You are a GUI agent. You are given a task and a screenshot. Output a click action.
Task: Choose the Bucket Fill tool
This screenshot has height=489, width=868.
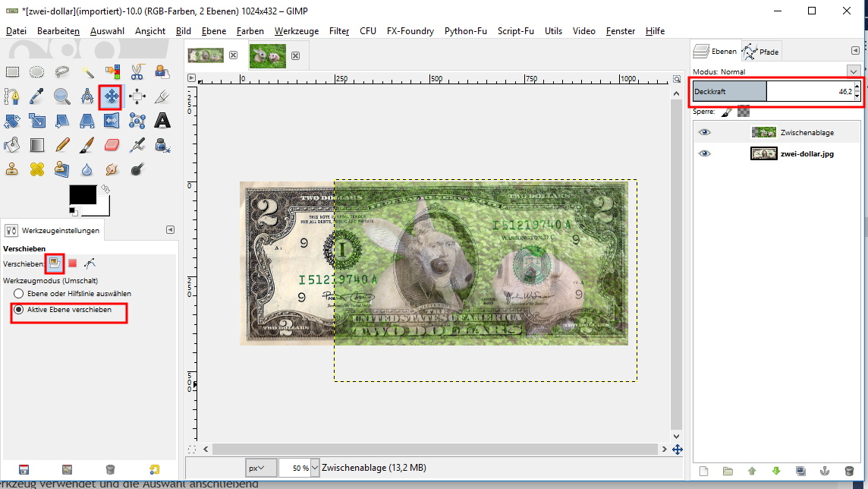[x=12, y=145]
